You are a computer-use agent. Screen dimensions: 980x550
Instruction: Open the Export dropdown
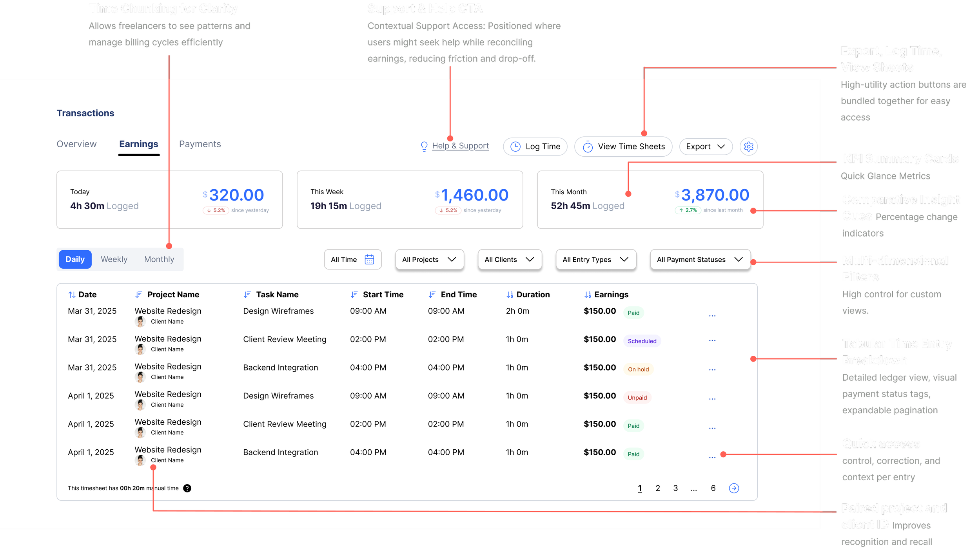coord(705,147)
